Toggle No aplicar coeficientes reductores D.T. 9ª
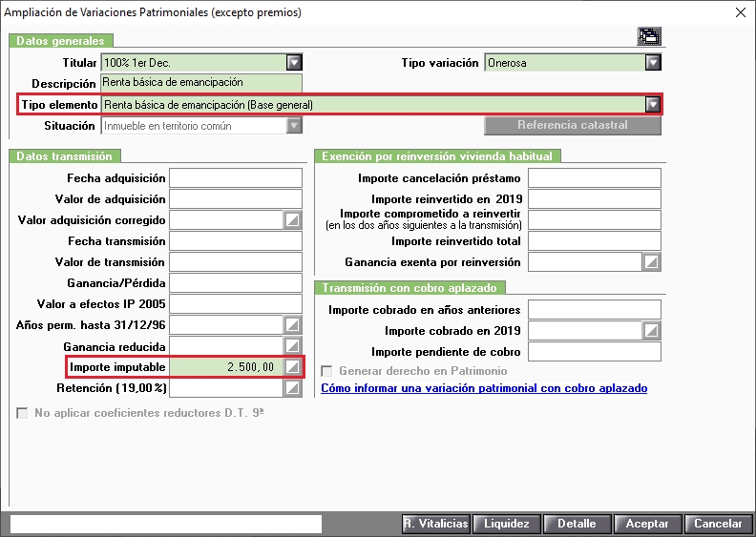Image resolution: width=756 pixels, height=537 pixels. pos(22,413)
